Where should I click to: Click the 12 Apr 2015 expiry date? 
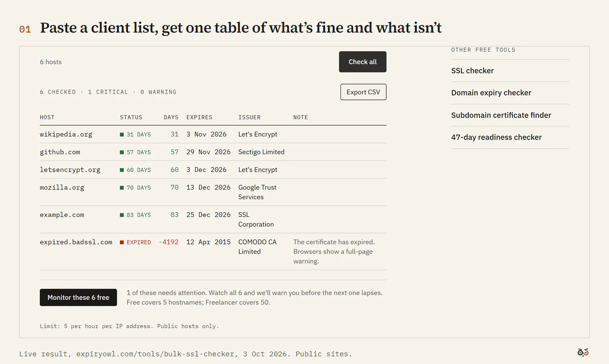coord(209,242)
